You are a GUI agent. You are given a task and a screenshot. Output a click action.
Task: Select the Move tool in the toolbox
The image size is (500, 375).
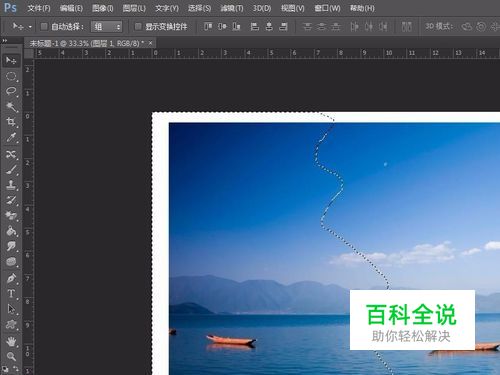click(x=11, y=61)
